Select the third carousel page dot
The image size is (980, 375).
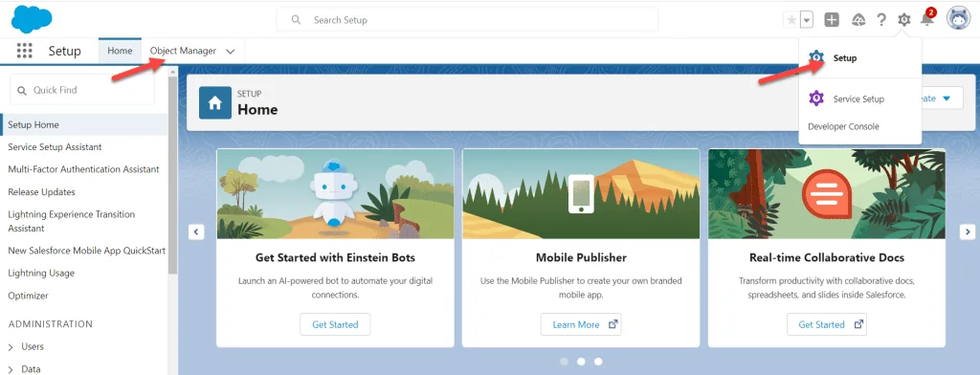(x=598, y=362)
